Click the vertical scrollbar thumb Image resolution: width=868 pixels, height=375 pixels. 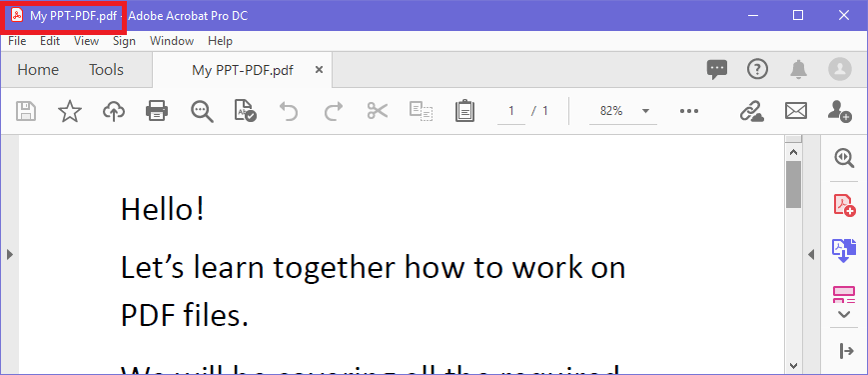point(793,184)
